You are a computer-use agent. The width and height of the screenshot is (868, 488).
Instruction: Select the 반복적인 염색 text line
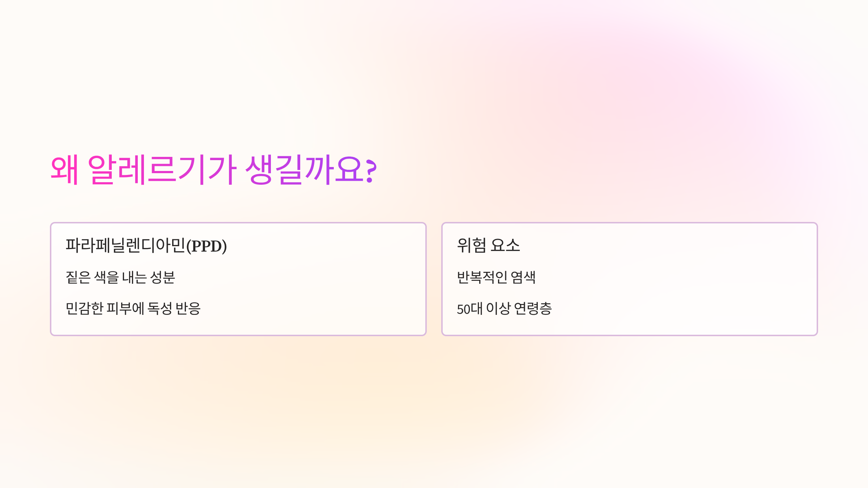coord(496,277)
